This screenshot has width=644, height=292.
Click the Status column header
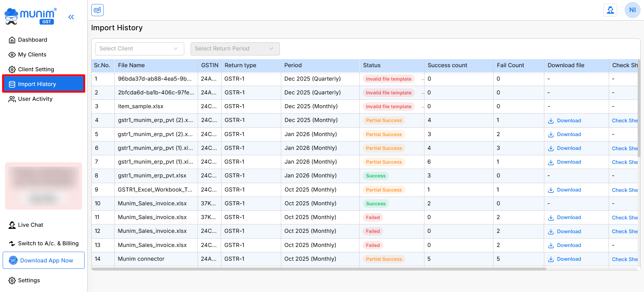tap(371, 65)
